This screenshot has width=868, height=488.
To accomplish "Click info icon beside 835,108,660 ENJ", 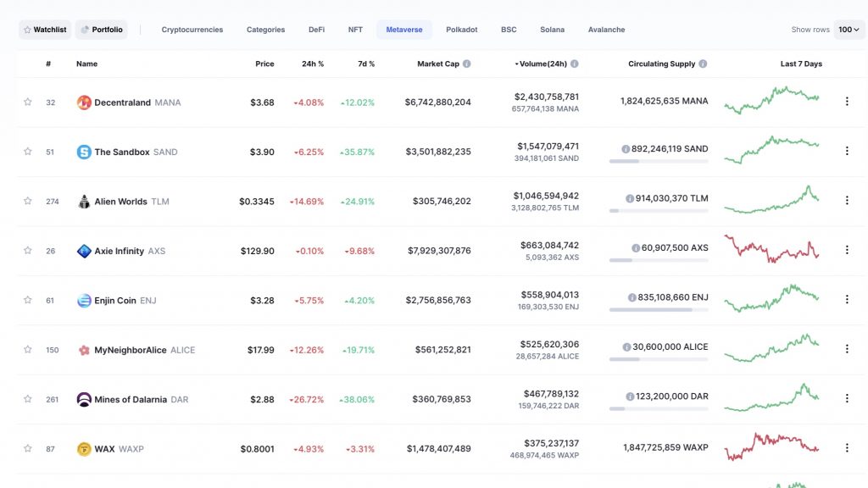I will [x=632, y=297].
